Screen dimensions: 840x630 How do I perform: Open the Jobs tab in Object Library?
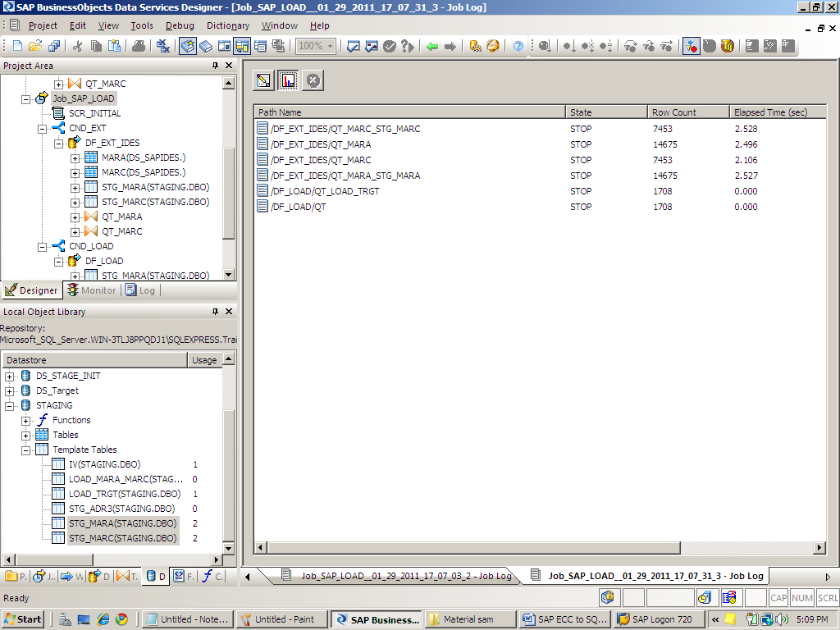pyautogui.click(x=44, y=577)
